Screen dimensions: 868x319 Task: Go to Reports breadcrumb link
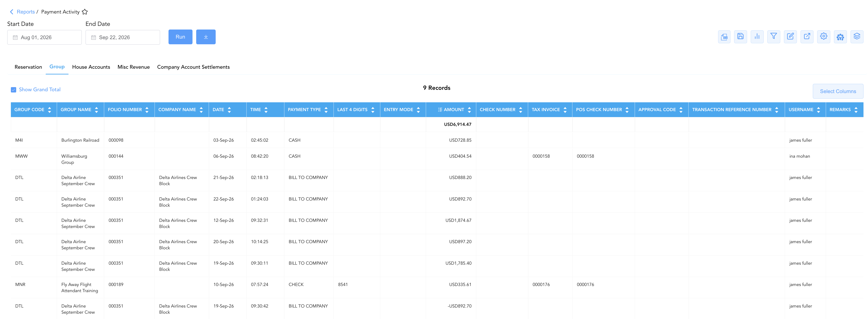pos(26,12)
